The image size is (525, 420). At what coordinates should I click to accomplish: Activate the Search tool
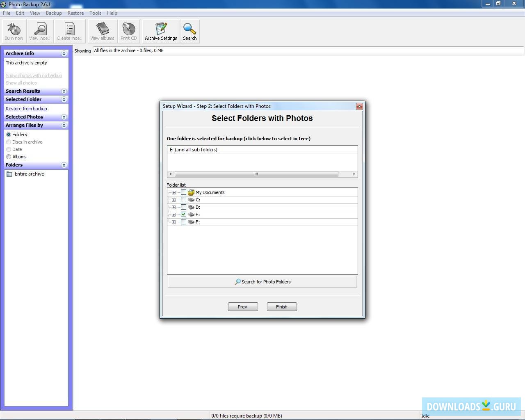[x=189, y=31]
